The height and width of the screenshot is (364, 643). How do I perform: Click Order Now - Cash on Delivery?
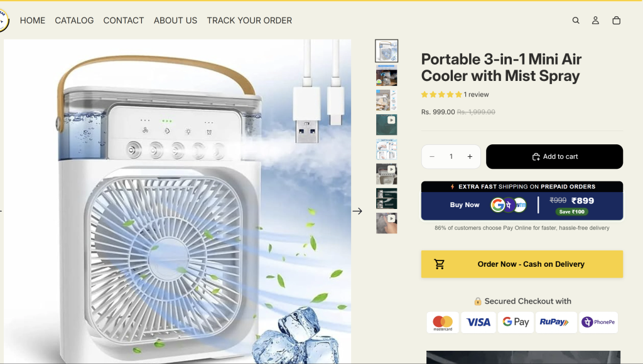(522, 264)
